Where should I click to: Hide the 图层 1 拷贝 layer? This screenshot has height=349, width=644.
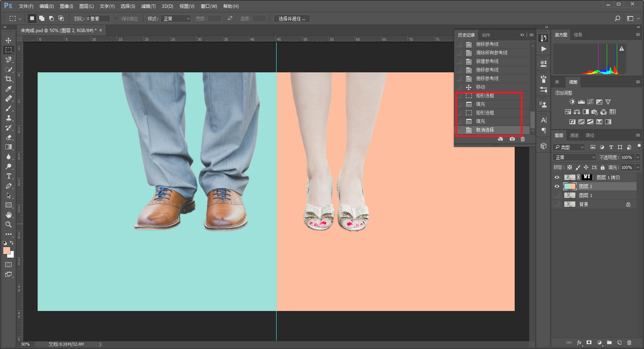(x=557, y=177)
